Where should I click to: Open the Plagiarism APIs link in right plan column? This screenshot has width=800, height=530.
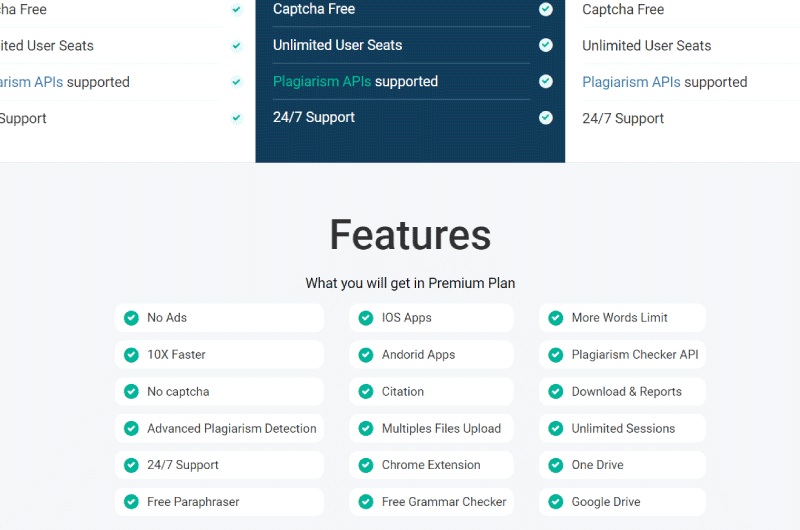[x=631, y=82]
